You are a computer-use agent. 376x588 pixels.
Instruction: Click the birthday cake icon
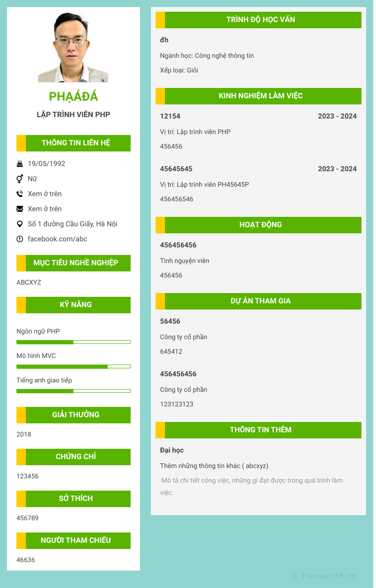coord(20,164)
